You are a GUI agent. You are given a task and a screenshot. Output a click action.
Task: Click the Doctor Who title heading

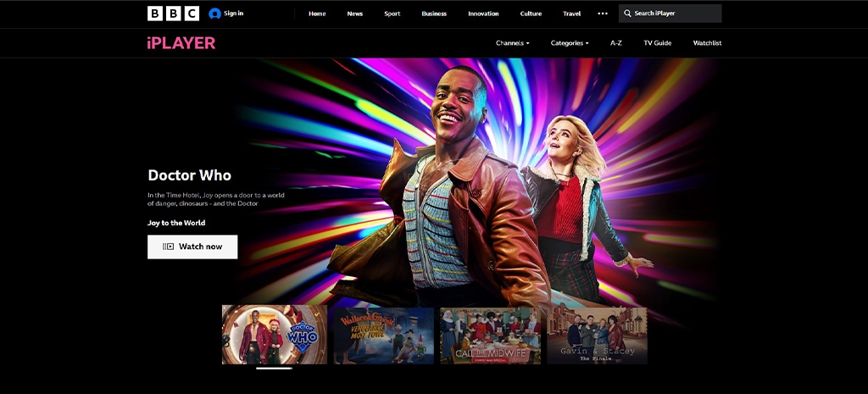189,175
